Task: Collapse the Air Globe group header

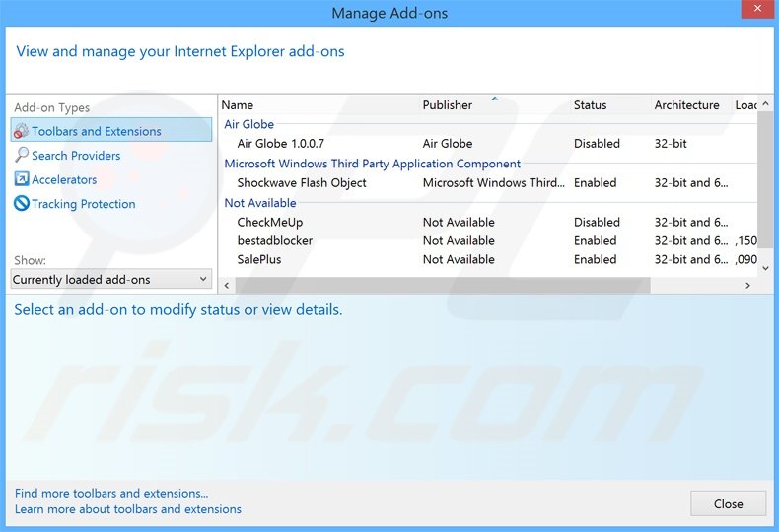Action: click(248, 124)
